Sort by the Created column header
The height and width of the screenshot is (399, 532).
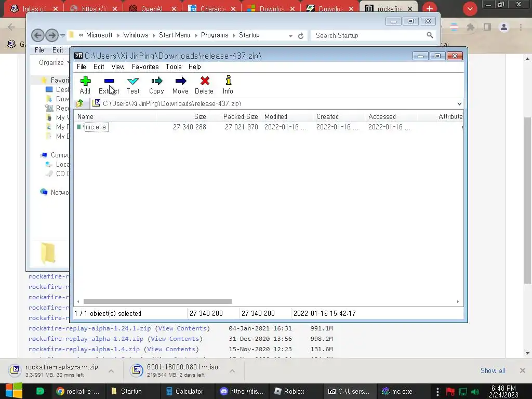pos(339,116)
